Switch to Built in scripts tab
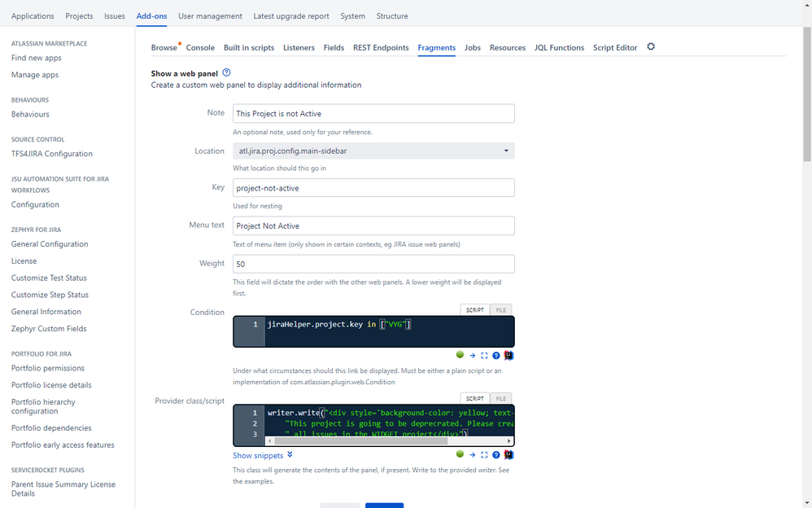 [249, 48]
